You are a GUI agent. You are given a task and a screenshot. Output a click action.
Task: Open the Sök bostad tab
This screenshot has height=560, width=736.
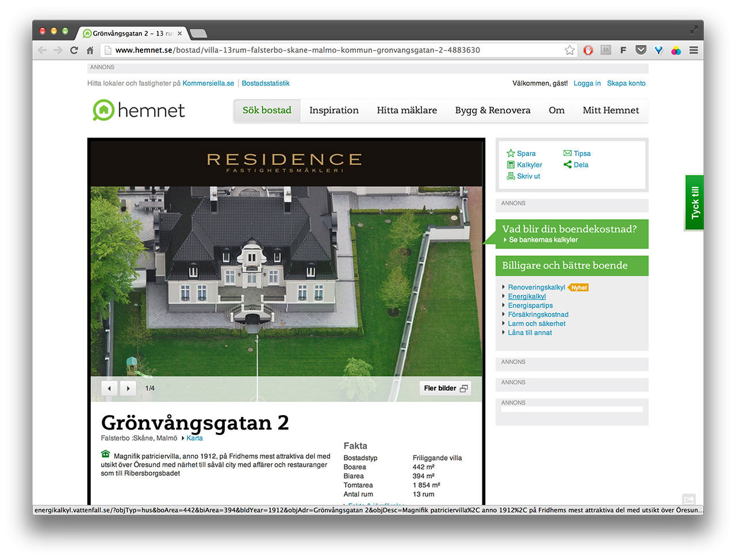click(x=267, y=110)
